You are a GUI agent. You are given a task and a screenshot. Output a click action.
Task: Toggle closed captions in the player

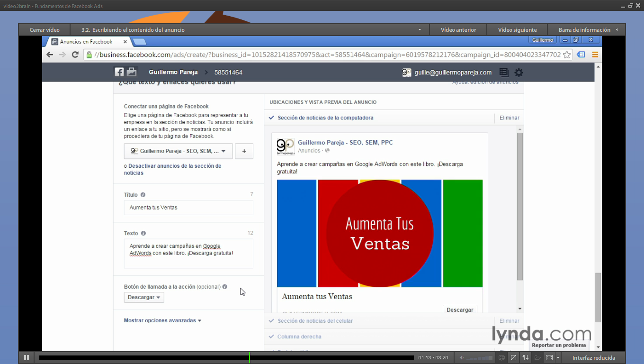pos(502,358)
